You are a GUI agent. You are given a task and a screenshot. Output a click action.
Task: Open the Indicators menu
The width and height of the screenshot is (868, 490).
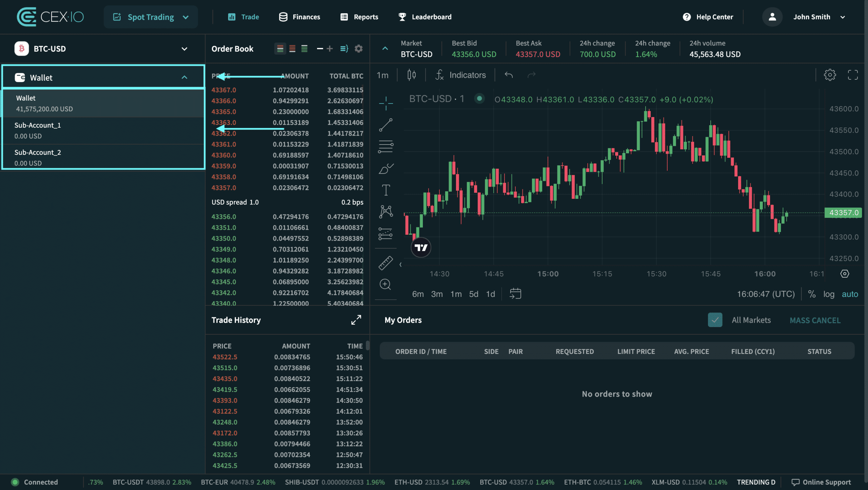[x=460, y=75]
